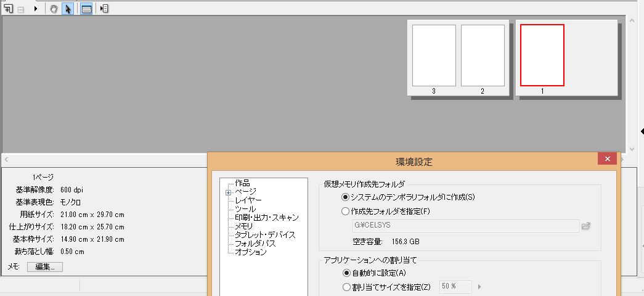Viewport: 644px width, 296px height.
Task: Select page 2 thumbnail
Action: point(483,55)
